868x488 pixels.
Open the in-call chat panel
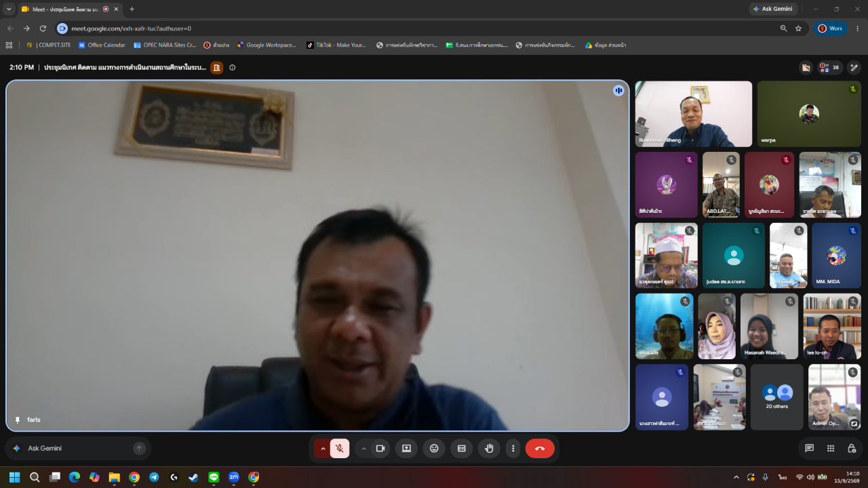[x=809, y=448]
